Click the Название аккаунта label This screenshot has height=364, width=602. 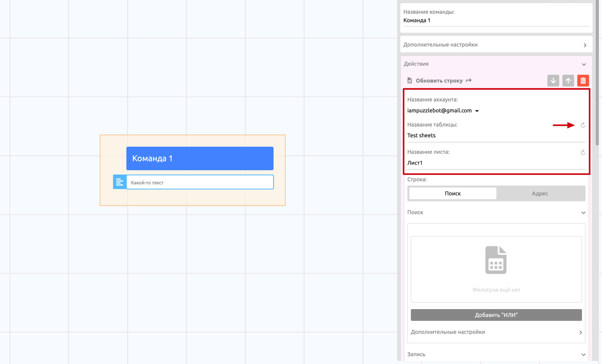pyautogui.click(x=432, y=100)
